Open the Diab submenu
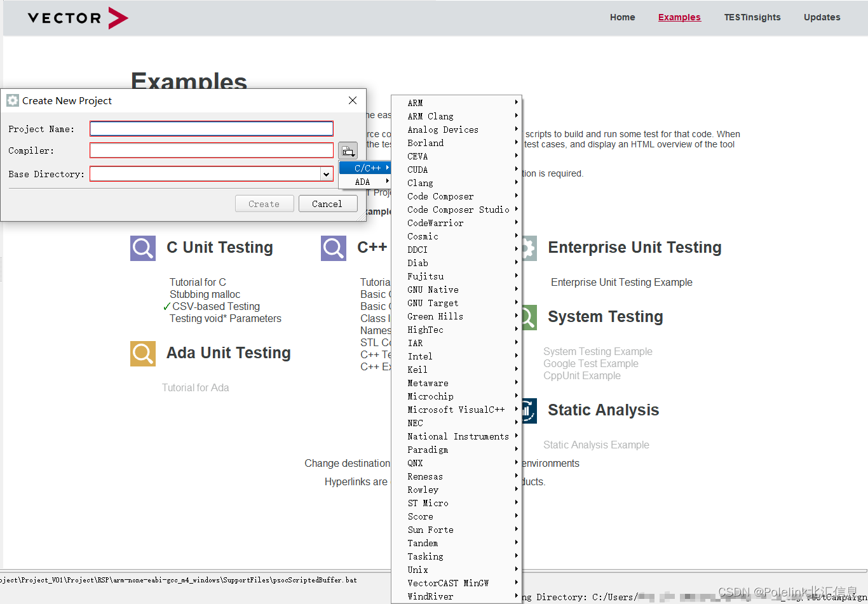Image resolution: width=868 pixels, height=604 pixels. coord(456,263)
